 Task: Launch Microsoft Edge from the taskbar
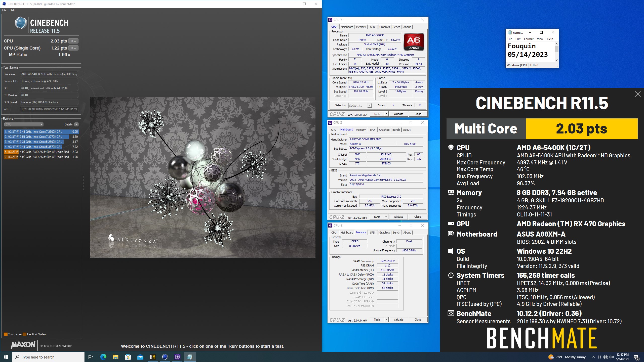[103, 357]
